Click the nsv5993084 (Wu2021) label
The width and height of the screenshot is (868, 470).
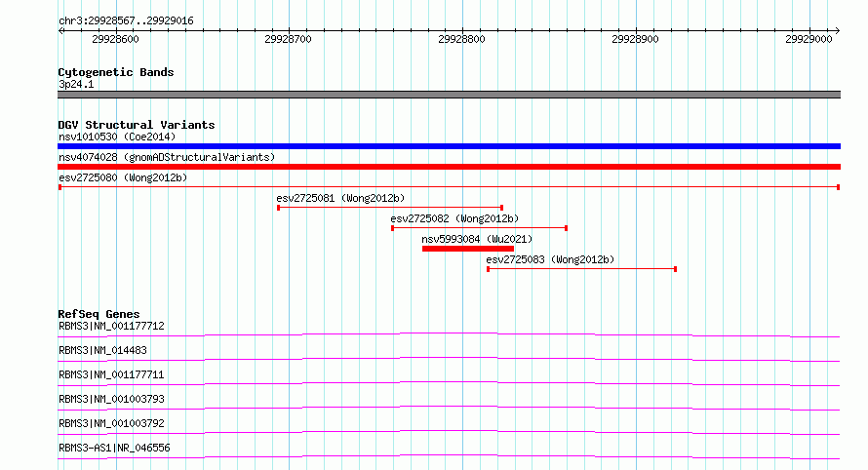(x=477, y=239)
